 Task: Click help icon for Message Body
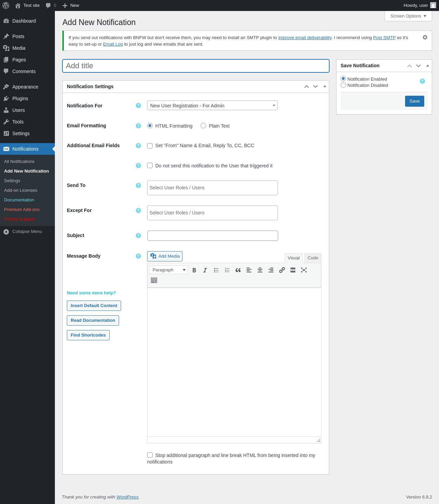(x=138, y=256)
